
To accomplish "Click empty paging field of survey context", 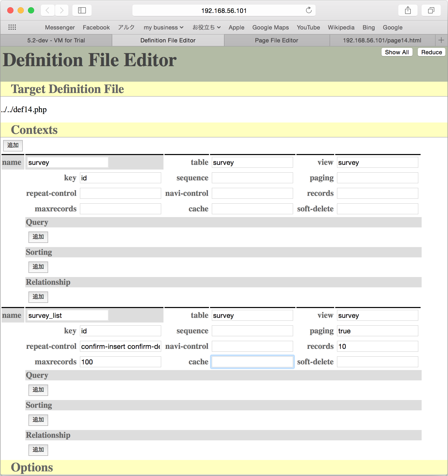I will (377, 178).
